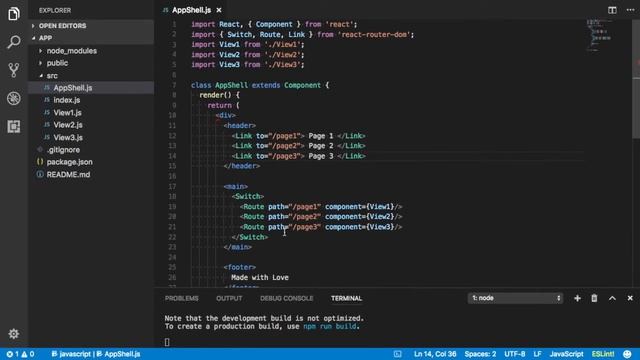Click the '/page3' Link path on line 14
This screenshot has height=360, width=640.
click(x=284, y=156)
